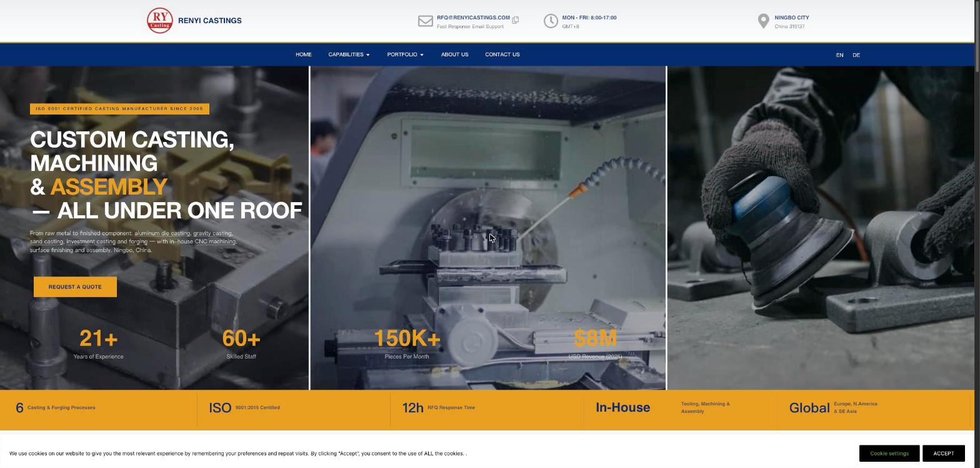Click the envelope email icon

pyautogui.click(x=426, y=21)
